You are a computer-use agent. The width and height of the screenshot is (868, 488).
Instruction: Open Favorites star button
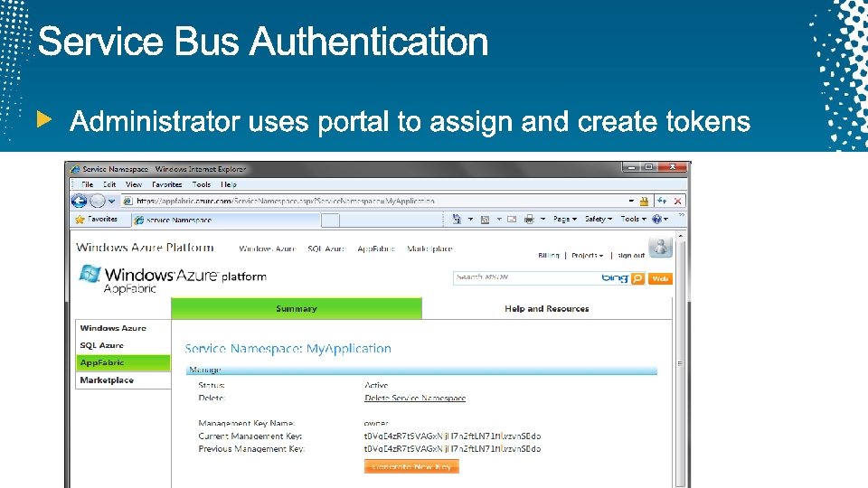(97, 219)
